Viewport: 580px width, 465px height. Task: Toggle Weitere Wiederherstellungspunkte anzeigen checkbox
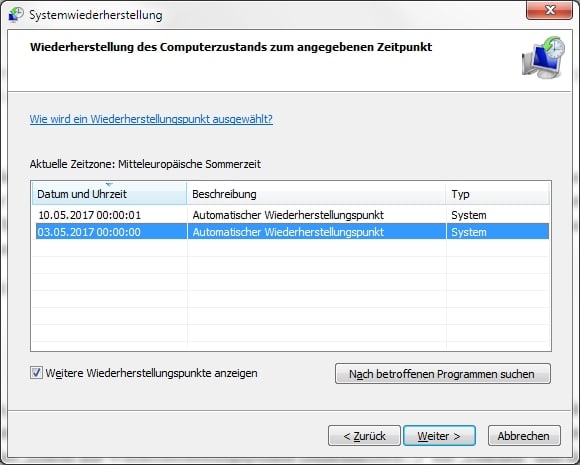coord(36,373)
